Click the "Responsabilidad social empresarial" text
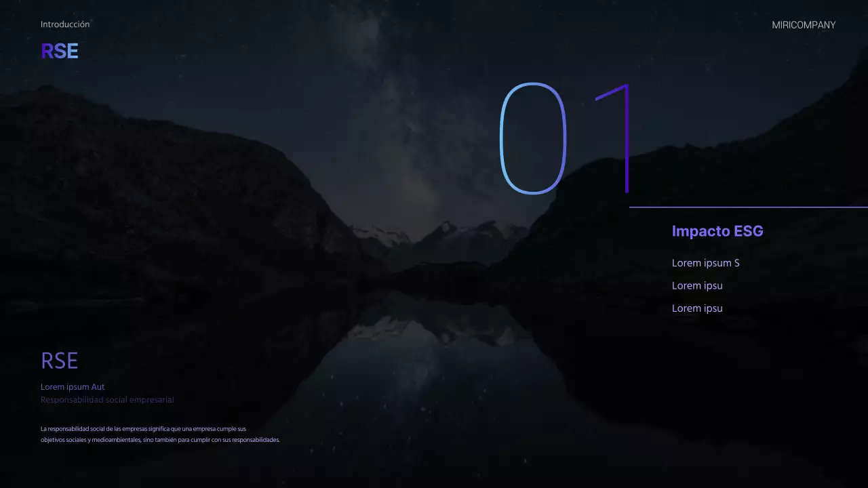Image resolution: width=868 pixels, height=488 pixels. (107, 400)
